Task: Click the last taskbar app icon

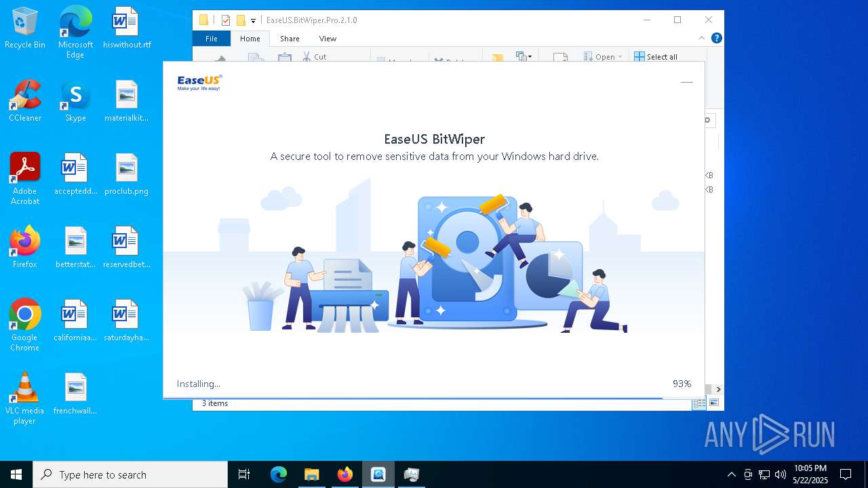Action: tap(411, 474)
